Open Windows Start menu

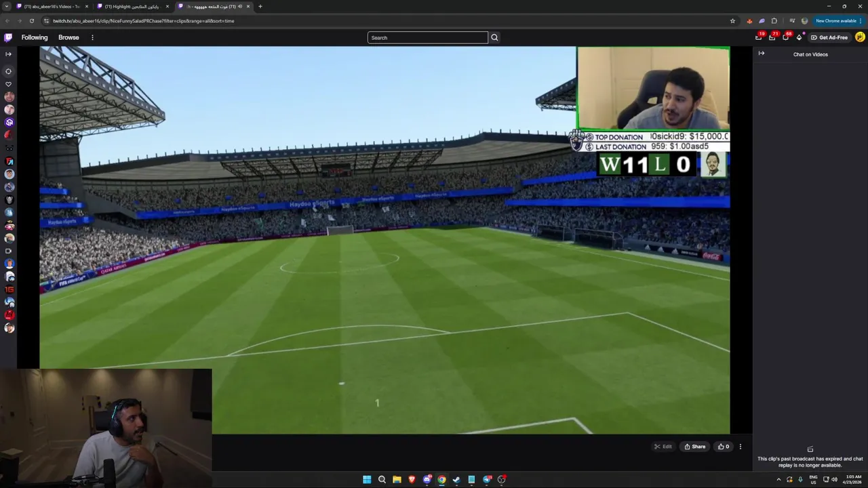pyautogui.click(x=367, y=479)
